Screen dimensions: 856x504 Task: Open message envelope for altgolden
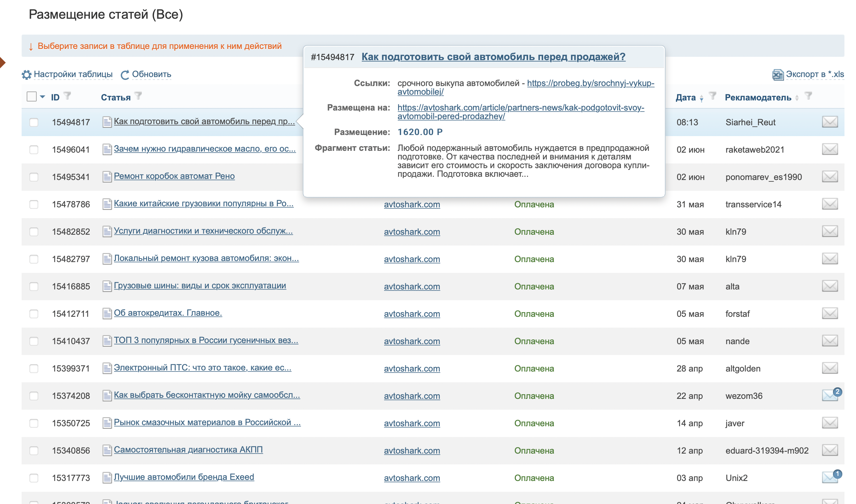[830, 368]
